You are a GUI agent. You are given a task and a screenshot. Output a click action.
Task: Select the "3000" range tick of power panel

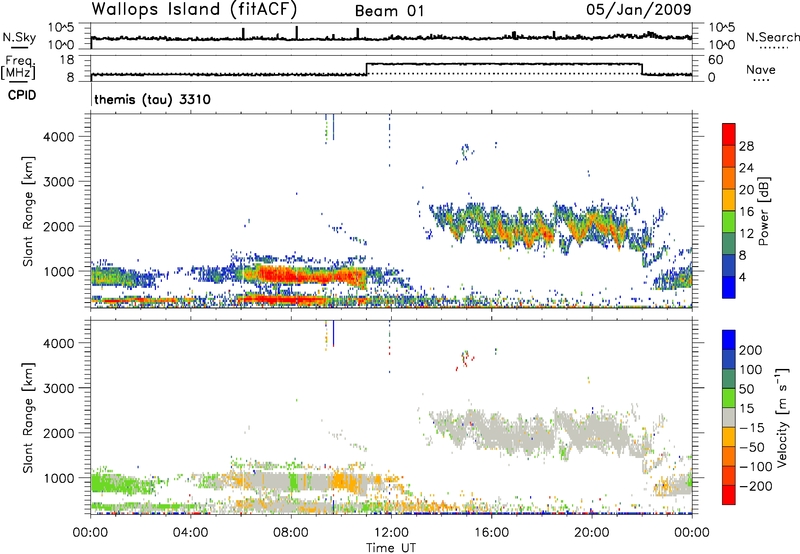pos(58,182)
